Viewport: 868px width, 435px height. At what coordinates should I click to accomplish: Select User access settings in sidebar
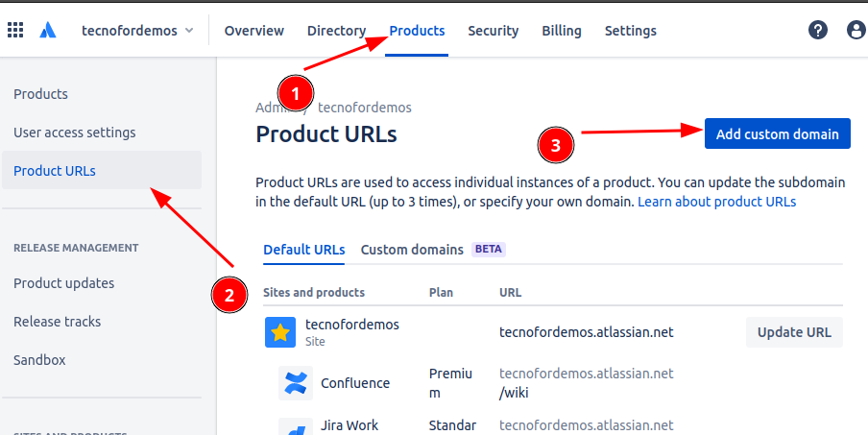click(x=75, y=133)
